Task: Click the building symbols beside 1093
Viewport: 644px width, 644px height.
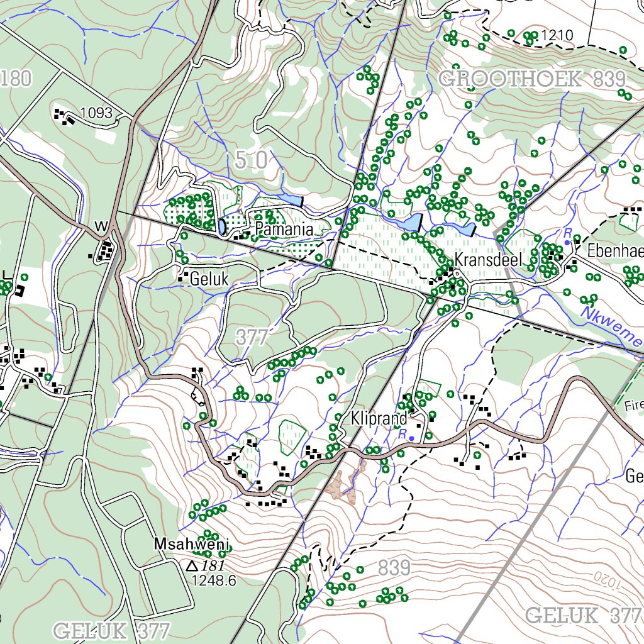Action: [64, 116]
